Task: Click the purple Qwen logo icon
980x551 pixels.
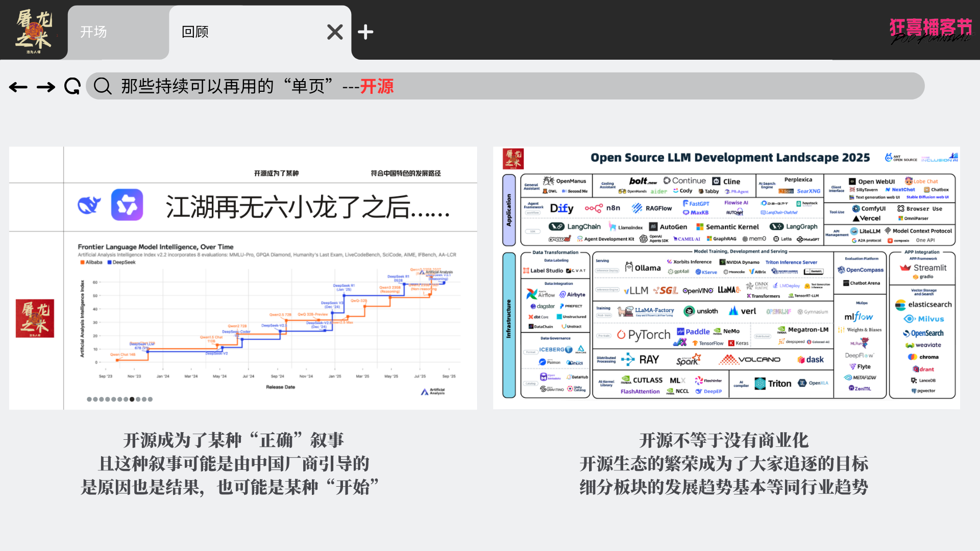Action: pyautogui.click(x=127, y=205)
